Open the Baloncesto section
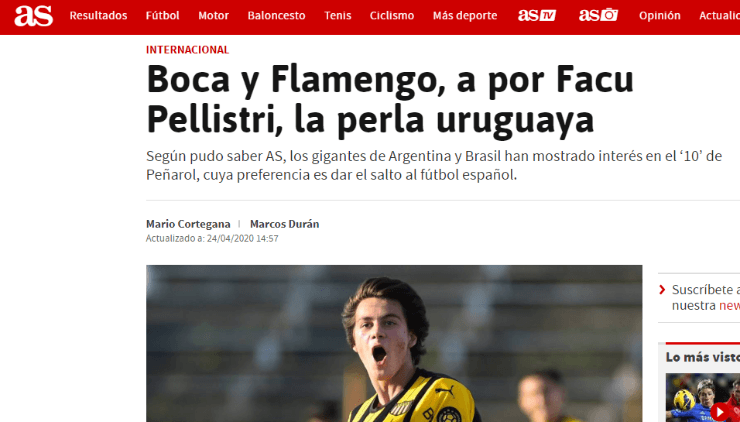The image size is (740, 422). click(x=277, y=16)
